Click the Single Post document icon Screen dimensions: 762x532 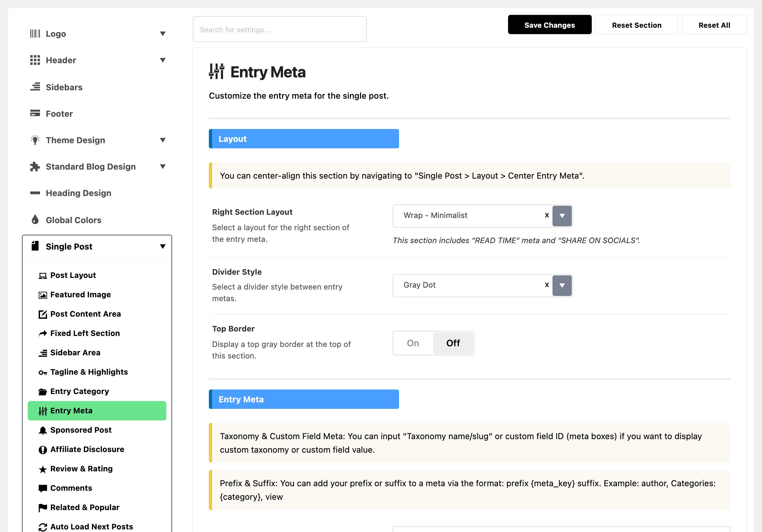click(35, 246)
